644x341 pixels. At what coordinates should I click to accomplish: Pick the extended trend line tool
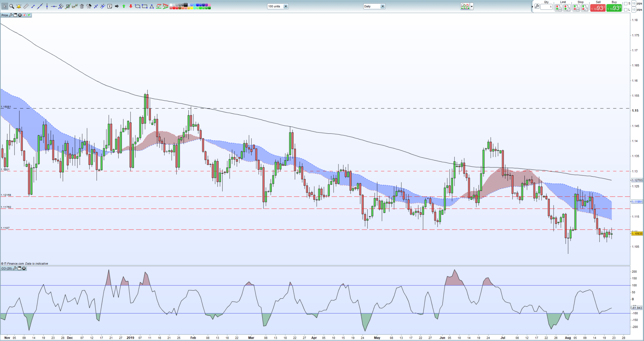(x=40, y=6)
